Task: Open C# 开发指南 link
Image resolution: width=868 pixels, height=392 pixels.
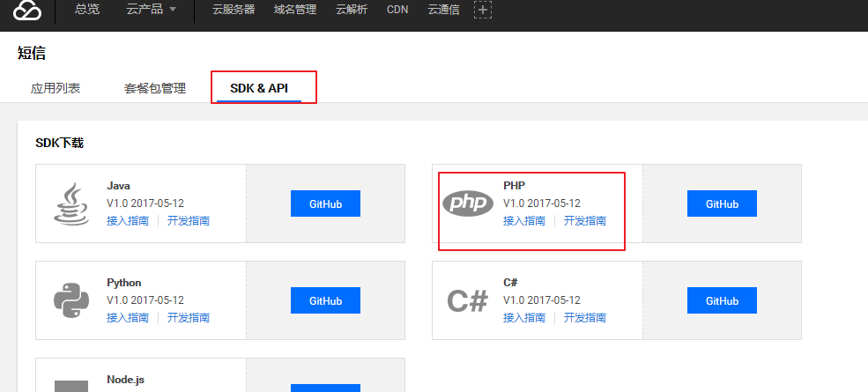Action: pyautogui.click(x=585, y=318)
